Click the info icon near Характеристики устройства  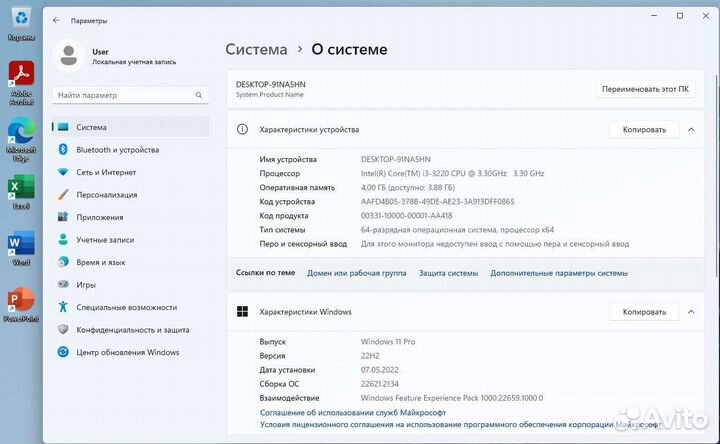(242, 129)
